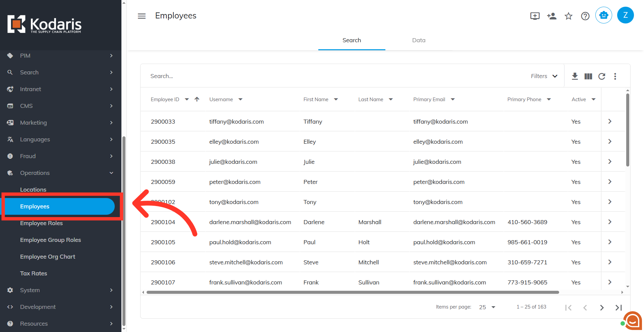644x332 pixels.
Task: Click email paul.hold@kodaris.com in Primary Email
Action: pyautogui.click(x=444, y=242)
